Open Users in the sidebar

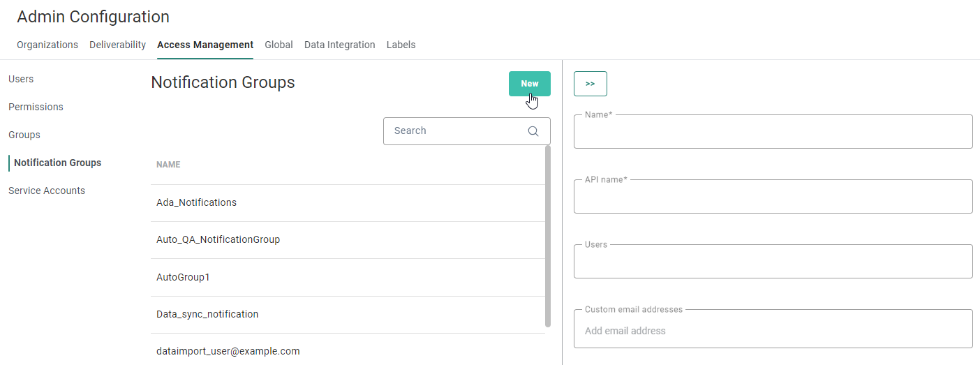click(21, 79)
